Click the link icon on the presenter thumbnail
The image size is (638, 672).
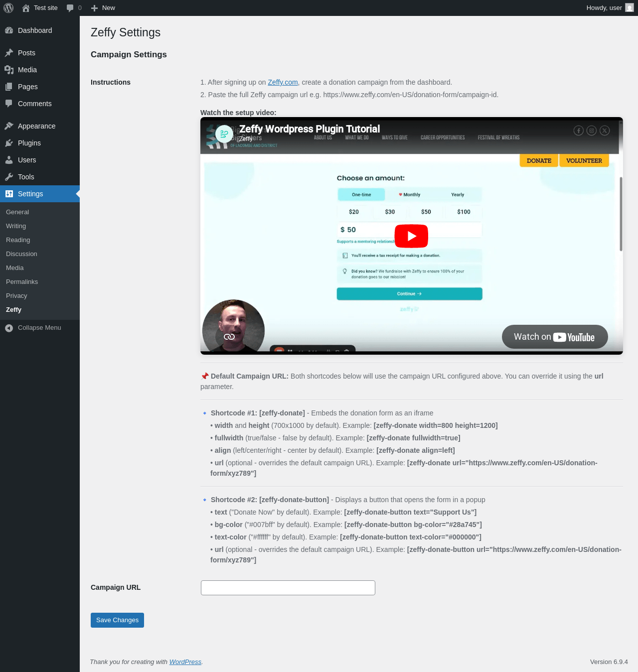pyautogui.click(x=229, y=337)
